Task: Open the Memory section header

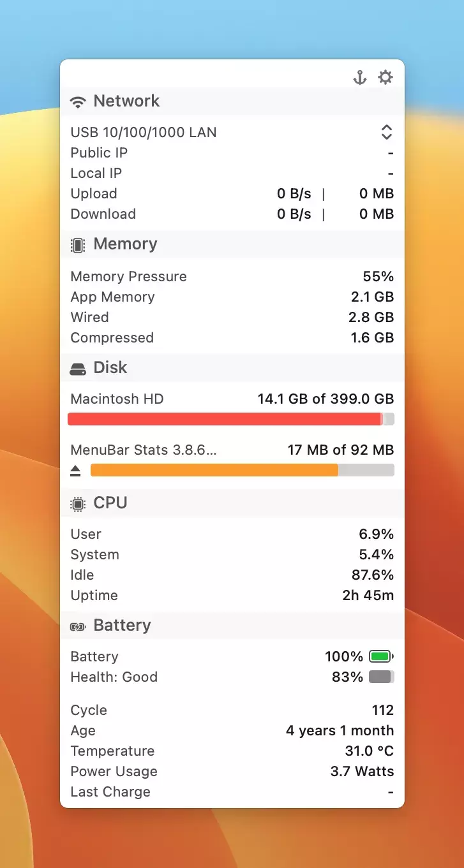Action: [x=125, y=244]
